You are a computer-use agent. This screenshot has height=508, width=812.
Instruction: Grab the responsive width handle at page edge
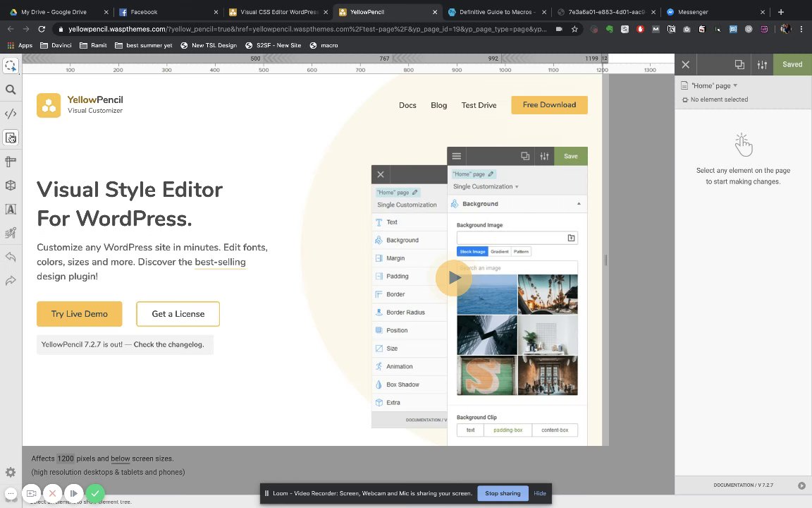pos(605,260)
